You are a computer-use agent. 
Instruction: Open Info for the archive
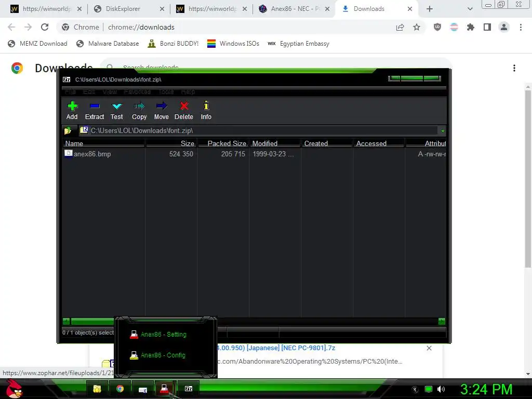(x=206, y=110)
